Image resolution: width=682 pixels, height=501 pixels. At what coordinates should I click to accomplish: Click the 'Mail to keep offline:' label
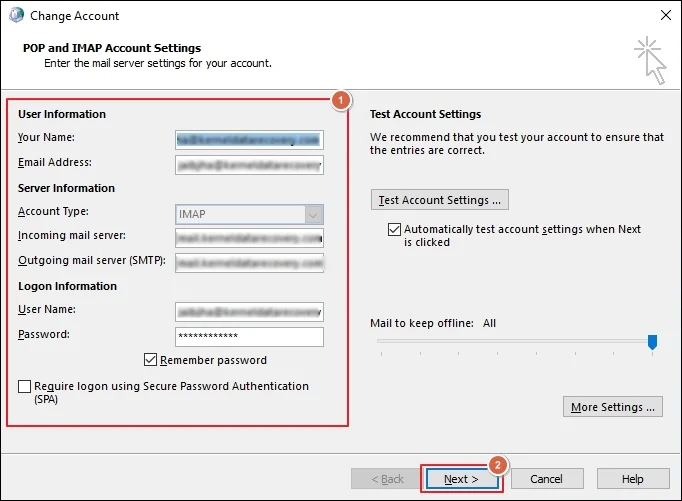pos(421,323)
